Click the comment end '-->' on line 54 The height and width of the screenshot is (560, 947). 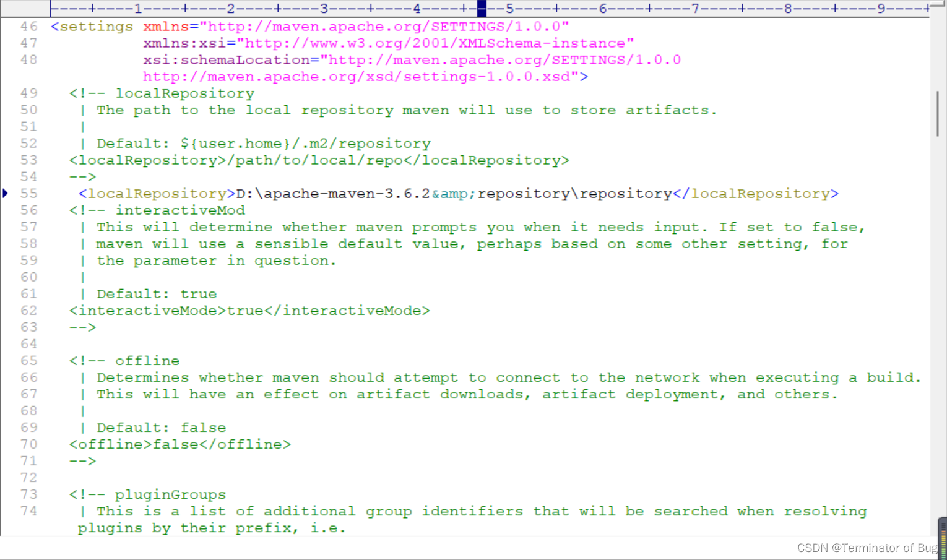pyautogui.click(x=83, y=177)
